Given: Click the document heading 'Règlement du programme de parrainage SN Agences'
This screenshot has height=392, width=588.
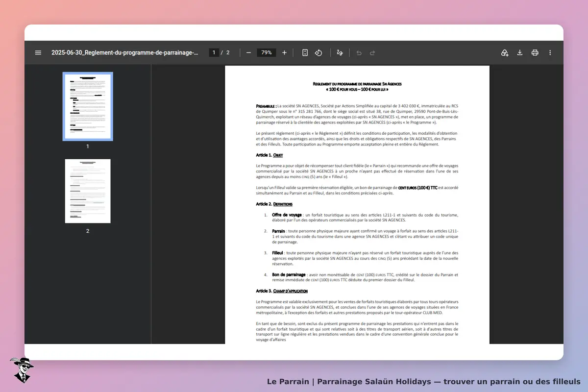Looking at the screenshot, I should [357, 84].
